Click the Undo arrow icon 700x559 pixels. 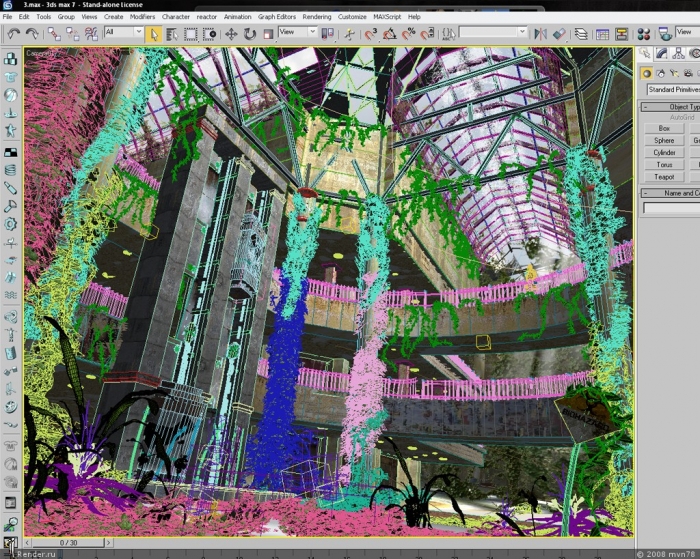[13, 33]
